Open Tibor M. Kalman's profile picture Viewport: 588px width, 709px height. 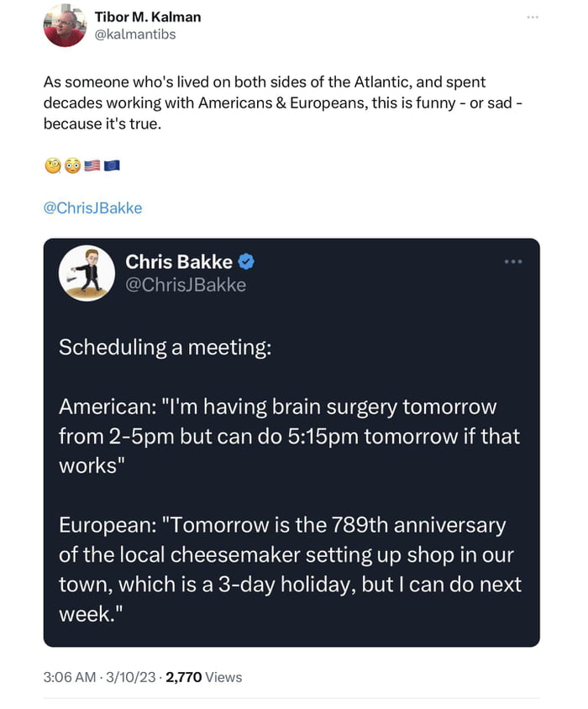(x=65, y=26)
